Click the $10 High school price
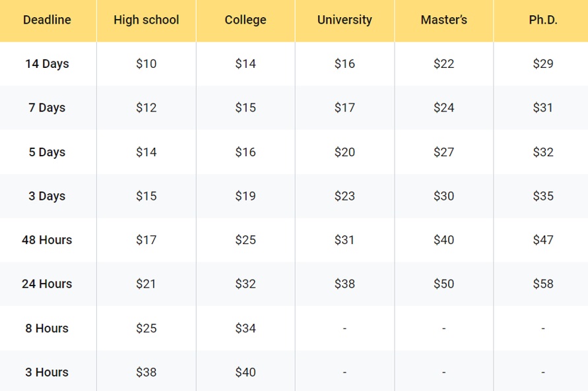Image resolution: width=588 pixels, height=391 pixels. pos(146,64)
